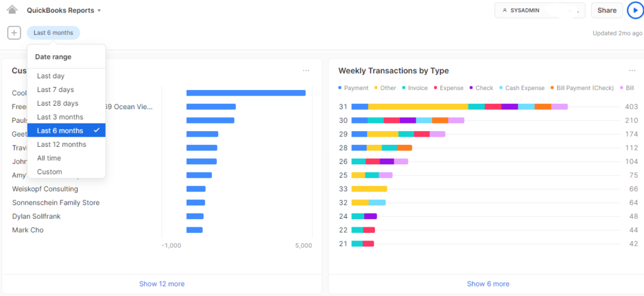Screen dimensions: 644x296
Task: Toggle Payment legend entry
Action: pos(353,88)
